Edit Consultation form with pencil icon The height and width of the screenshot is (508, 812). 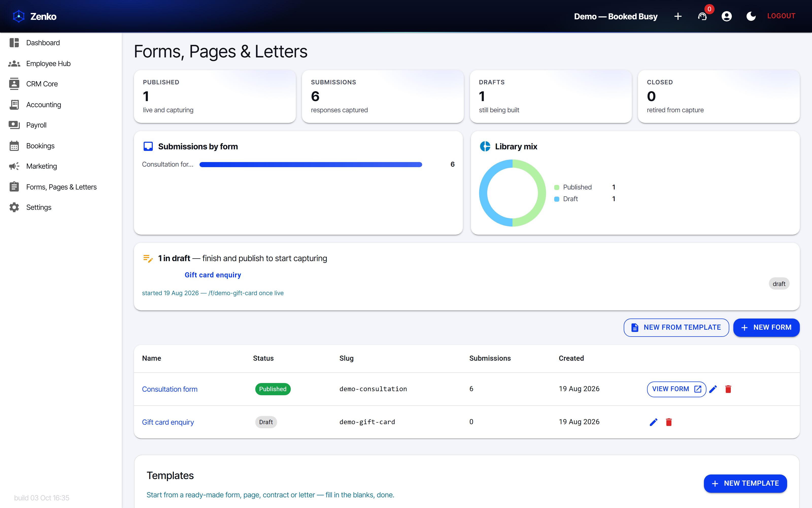click(713, 389)
